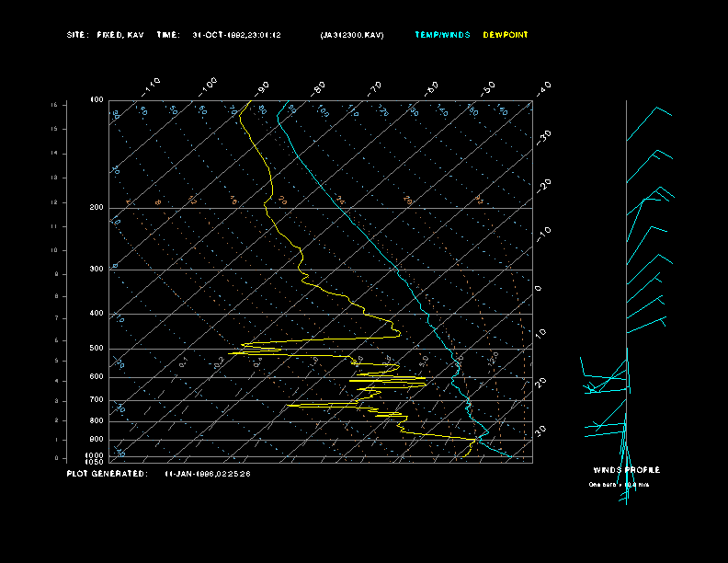Click the 200 pressure level label
Image resolution: width=728 pixels, height=563 pixels.
coord(97,208)
